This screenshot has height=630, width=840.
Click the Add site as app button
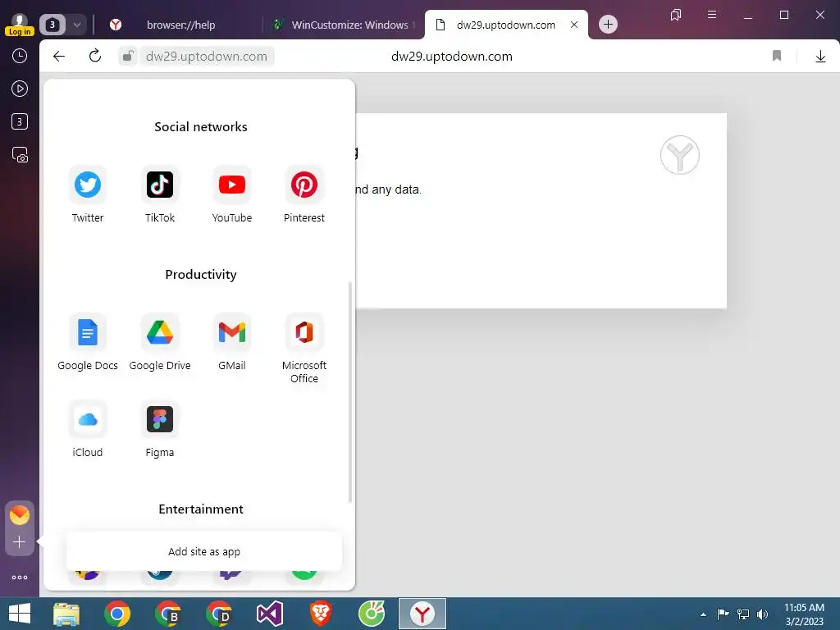point(204,551)
